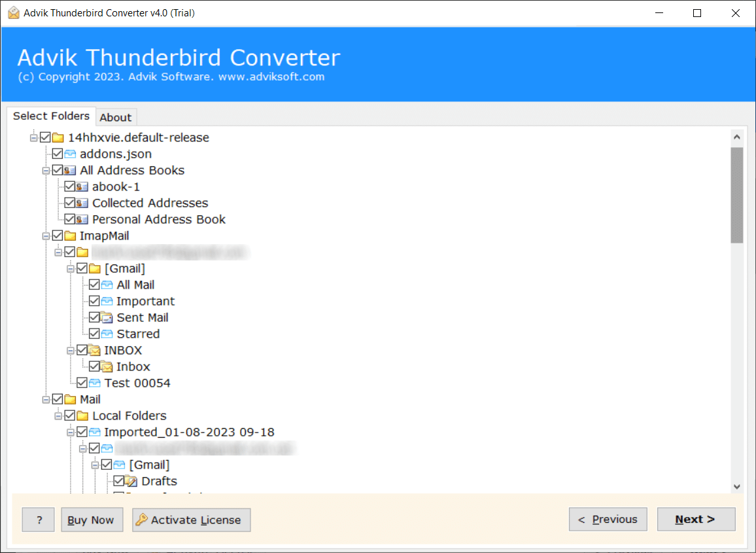Click the Next button
Viewport: 756px width, 553px height.
696,519
